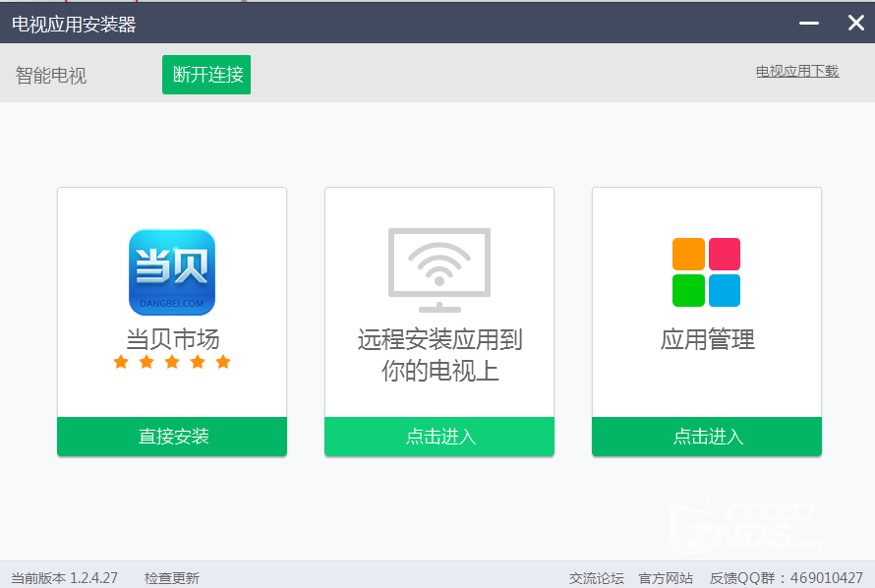875x588 pixels.
Task: Click the 当贝市场 title text
Action: [172, 339]
